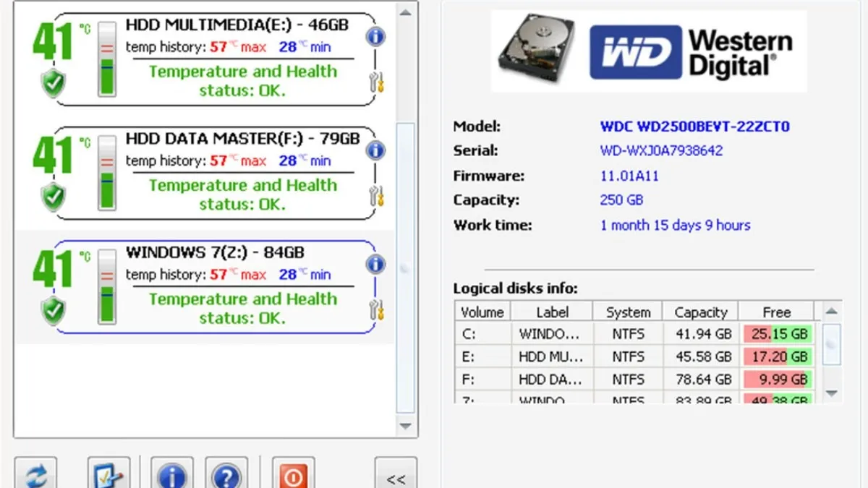
Task: Open the settings checklist button
Action: 109,474
